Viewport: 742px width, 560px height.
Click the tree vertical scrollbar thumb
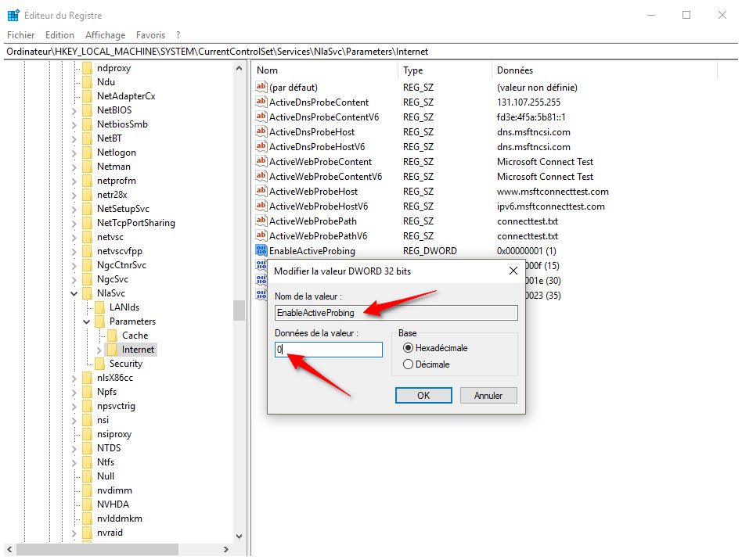(x=239, y=311)
